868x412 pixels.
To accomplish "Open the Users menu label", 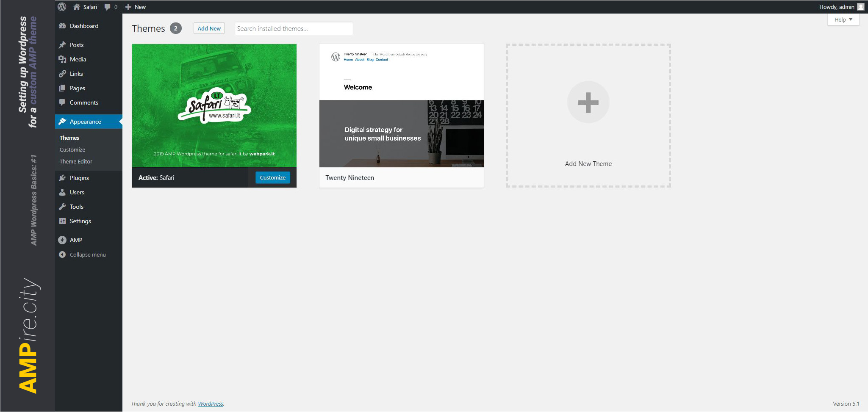I will (77, 192).
